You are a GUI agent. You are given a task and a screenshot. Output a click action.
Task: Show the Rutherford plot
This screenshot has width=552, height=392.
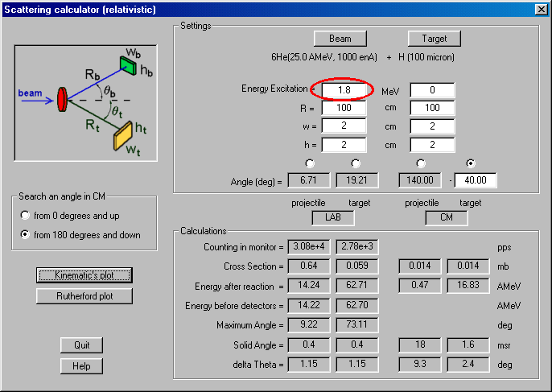pos(84,296)
